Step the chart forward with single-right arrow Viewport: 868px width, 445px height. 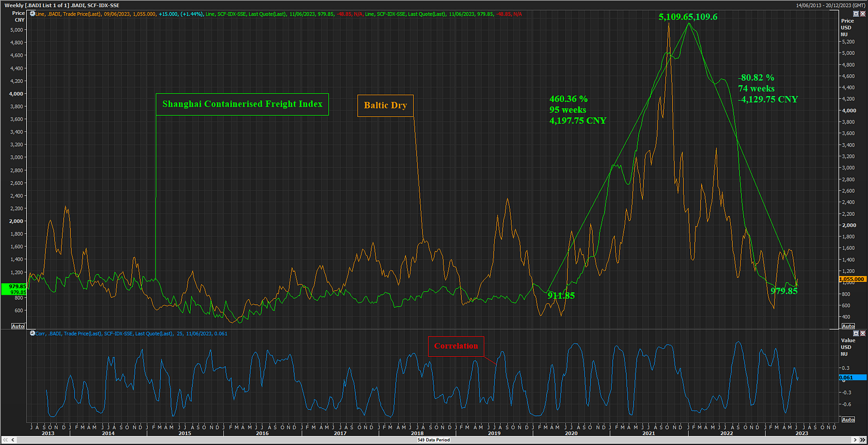click(x=855, y=440)
